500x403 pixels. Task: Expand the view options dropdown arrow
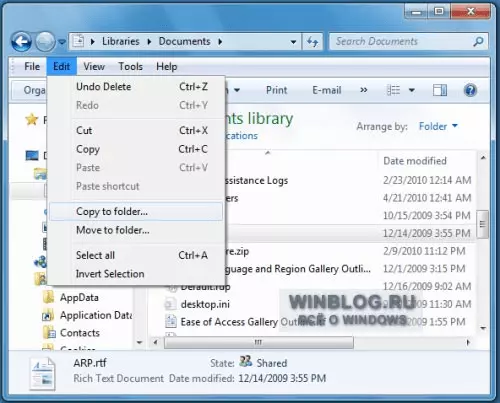412,90
